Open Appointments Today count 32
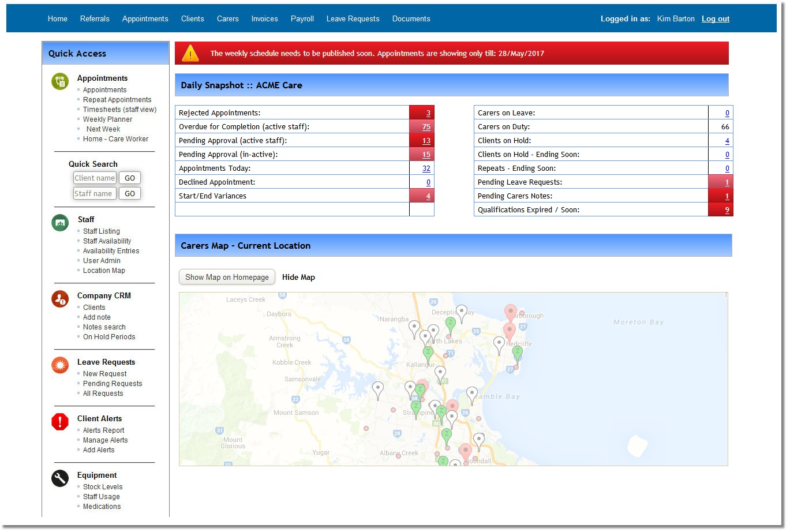Viewport: 790px width, 532px height. (x=426, y=168)
